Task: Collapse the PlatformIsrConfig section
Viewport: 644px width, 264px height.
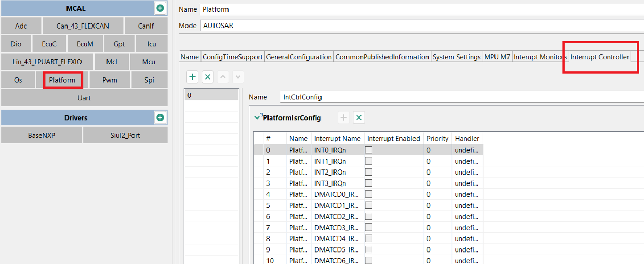Action: pos(257,118)
